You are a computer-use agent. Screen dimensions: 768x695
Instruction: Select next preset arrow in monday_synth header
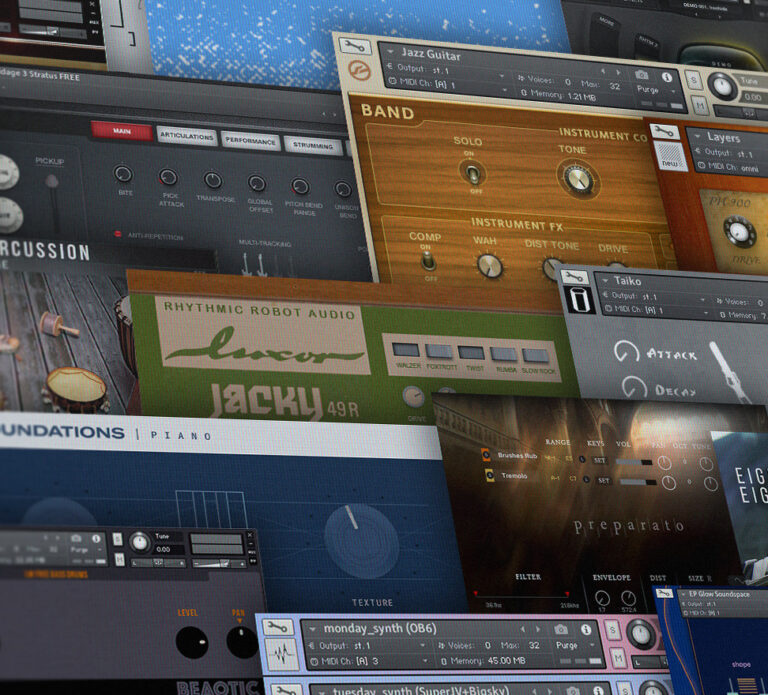tap(538, 629)
